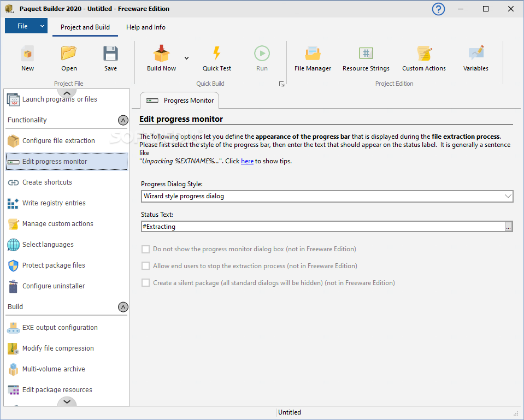Open Write registry entries page
Viewport: 524px width, 420px height.
pos(66,203)
